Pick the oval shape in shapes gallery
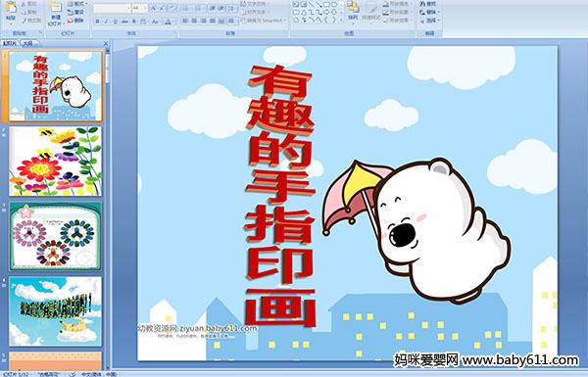 [x=334, y=5]
